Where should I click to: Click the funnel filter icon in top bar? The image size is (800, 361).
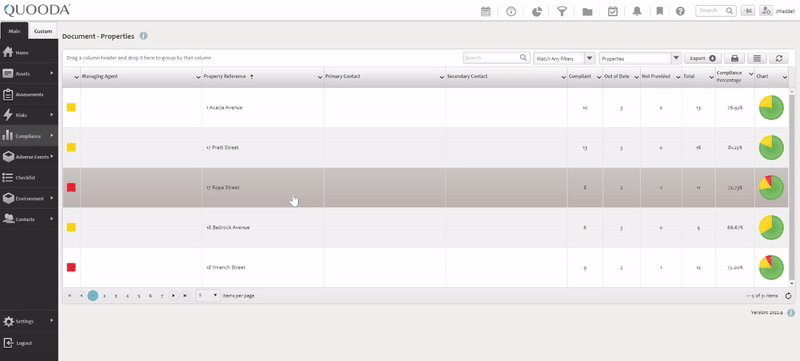tap(562, 11)
